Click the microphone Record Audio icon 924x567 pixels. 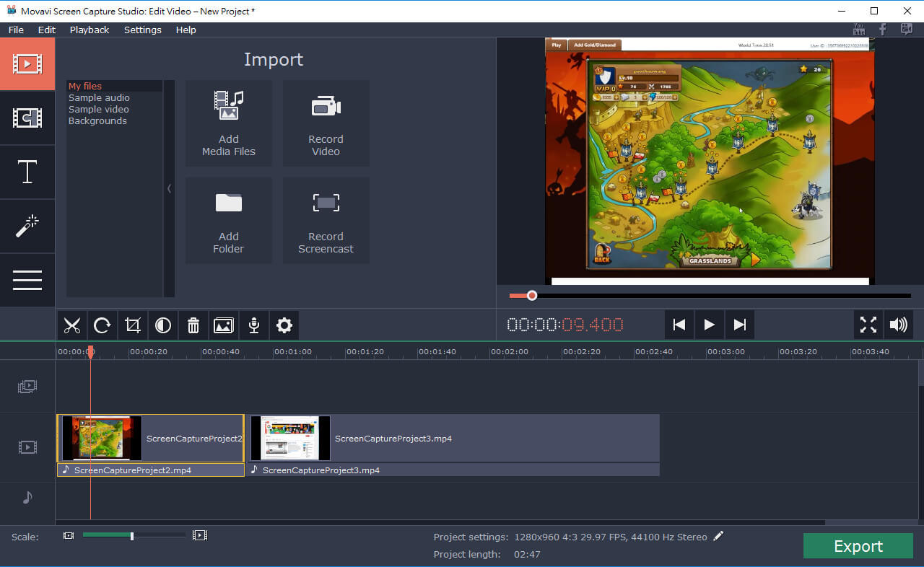click(x=254, y=325)
